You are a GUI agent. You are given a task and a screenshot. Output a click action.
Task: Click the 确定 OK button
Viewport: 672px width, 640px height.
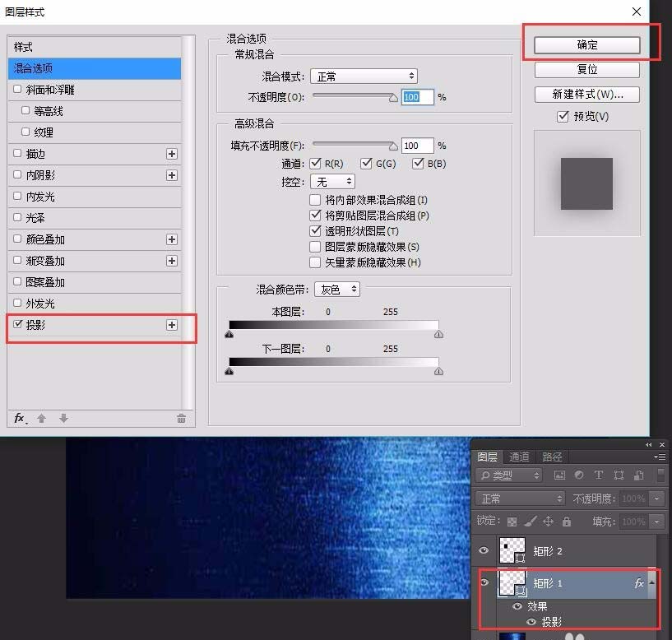click(x=586, y=45)
